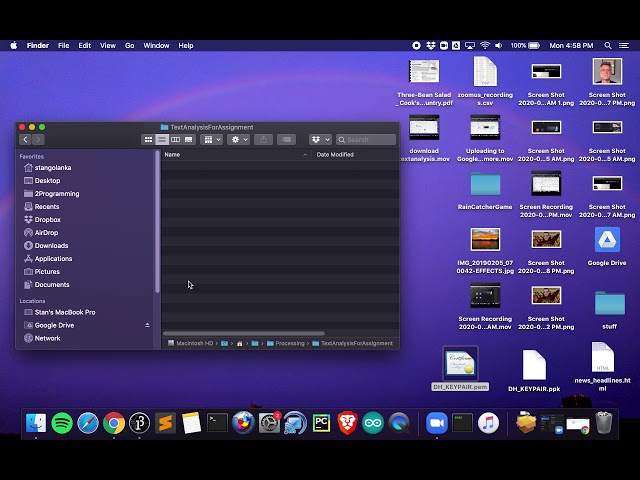Viewport: 640px width, 480px height.
Task: Select 2Programming folder in sidebar
Action: [51, 194]
